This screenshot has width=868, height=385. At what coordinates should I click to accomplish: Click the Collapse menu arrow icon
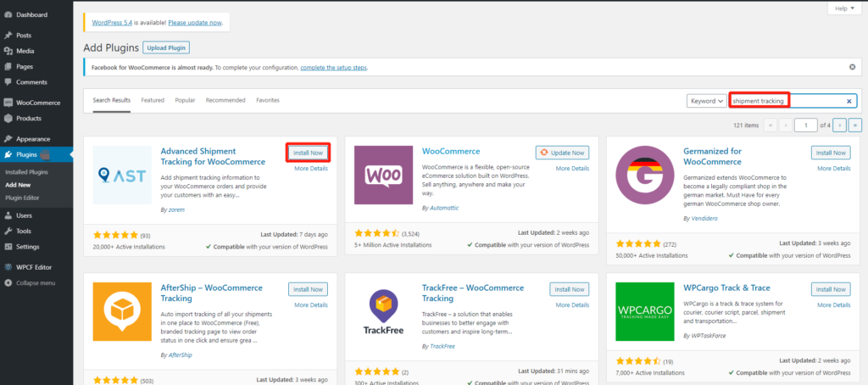(8, 283)
